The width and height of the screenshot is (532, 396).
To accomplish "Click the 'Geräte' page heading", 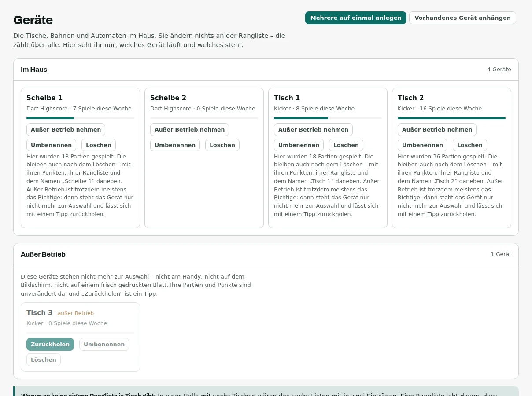I will coord(33,20).
